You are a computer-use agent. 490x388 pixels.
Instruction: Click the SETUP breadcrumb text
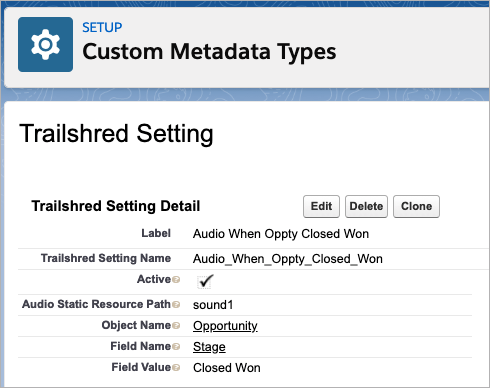point(102,27)
